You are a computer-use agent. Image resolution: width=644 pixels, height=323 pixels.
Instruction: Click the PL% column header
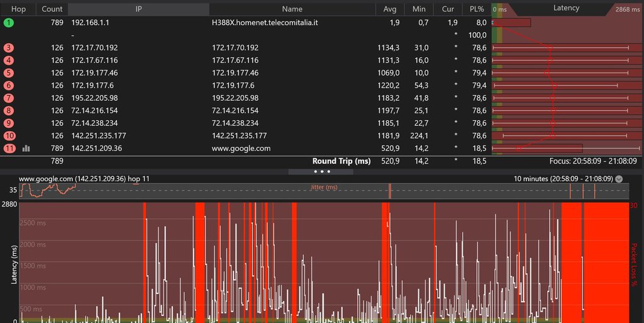[x=476, y=9]
